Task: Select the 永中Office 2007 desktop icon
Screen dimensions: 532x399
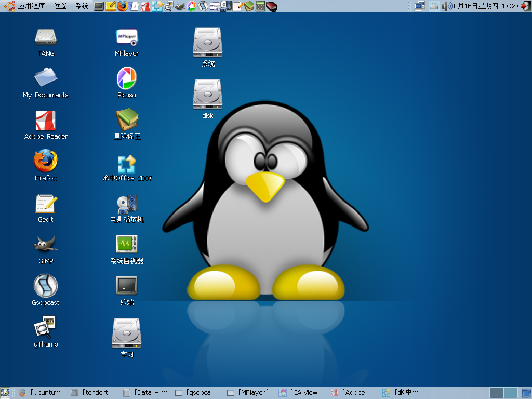Action: [127, 164]
